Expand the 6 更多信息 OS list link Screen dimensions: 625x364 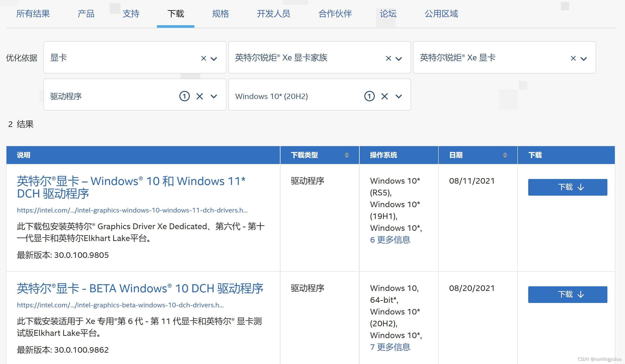pos(390,240)
